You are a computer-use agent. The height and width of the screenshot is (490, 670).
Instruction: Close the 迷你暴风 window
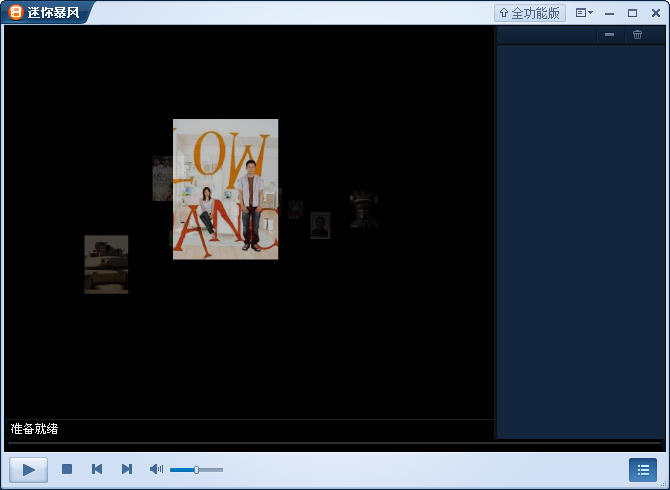coord(656,13)
